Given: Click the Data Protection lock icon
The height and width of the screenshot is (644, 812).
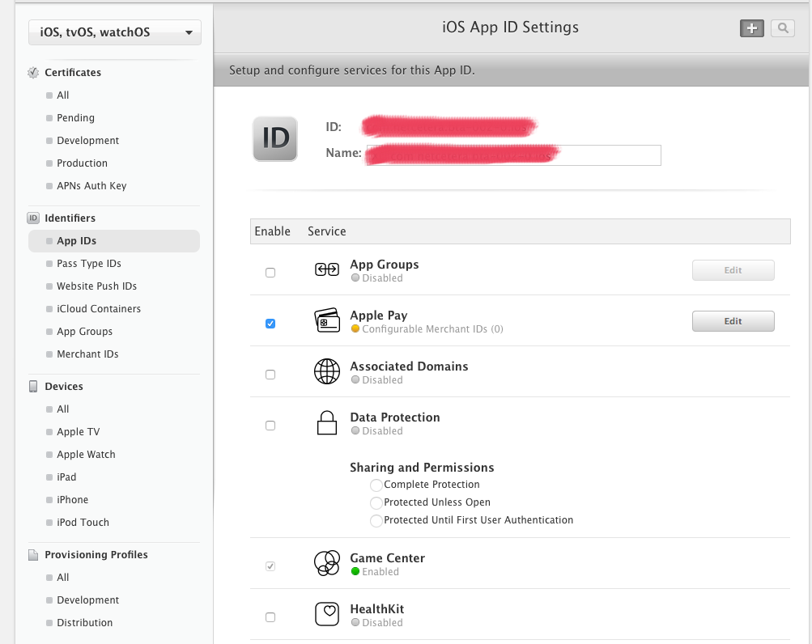Looking at the screenshot, I should pos(326,423).
